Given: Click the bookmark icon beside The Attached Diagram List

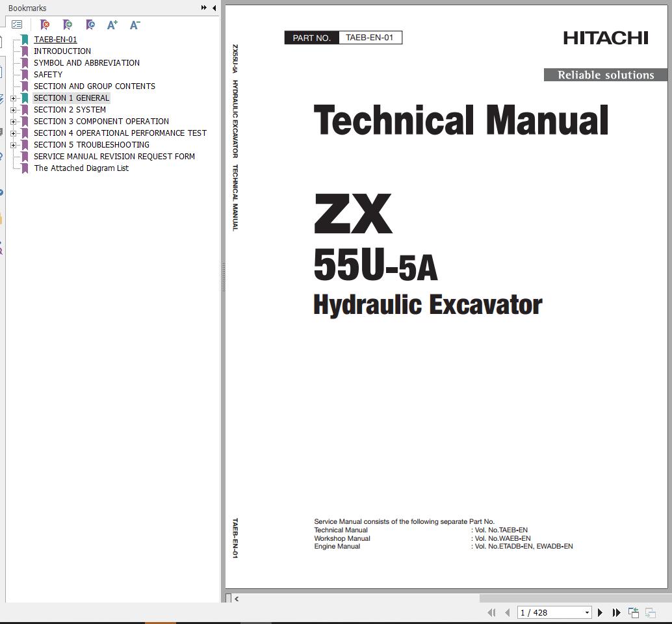Looking at the screenshot, I should point(25,168).
